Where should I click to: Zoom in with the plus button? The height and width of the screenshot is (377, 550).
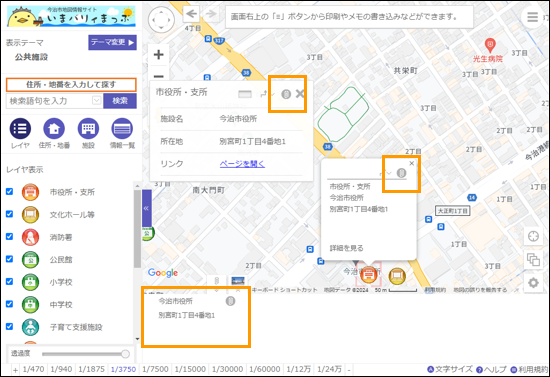coord(159,55)
